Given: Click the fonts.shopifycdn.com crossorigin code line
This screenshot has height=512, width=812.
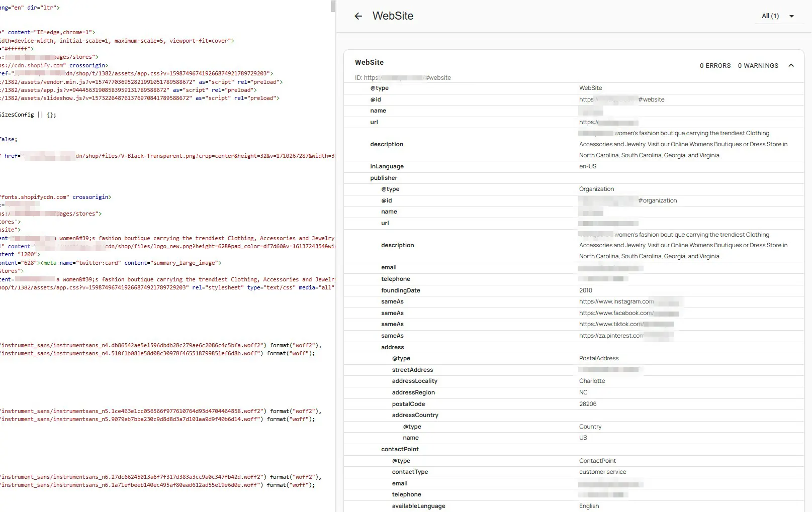Looking at the screenshot, I should 55,197.
